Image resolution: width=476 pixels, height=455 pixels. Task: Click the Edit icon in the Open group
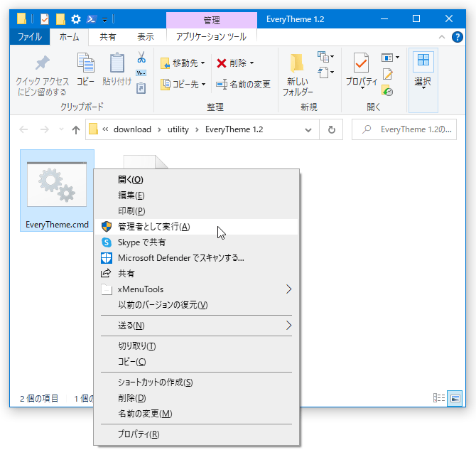point(388,74)
